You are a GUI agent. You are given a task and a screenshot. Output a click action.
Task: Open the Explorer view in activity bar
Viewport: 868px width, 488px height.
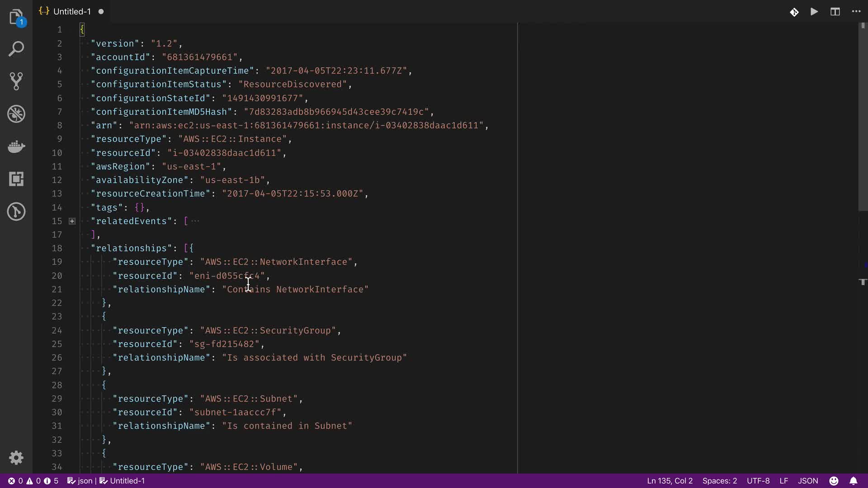(x=16, y=17)
